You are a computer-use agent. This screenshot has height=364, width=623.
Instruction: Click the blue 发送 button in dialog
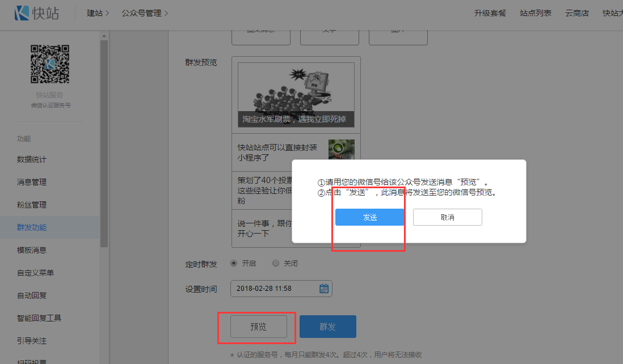point(369,217)
